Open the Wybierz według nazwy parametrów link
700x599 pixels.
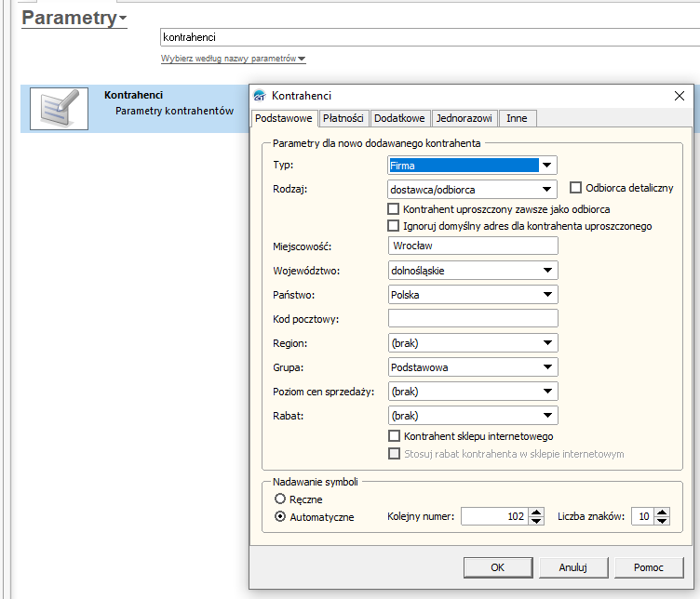(x=233, y=59)
